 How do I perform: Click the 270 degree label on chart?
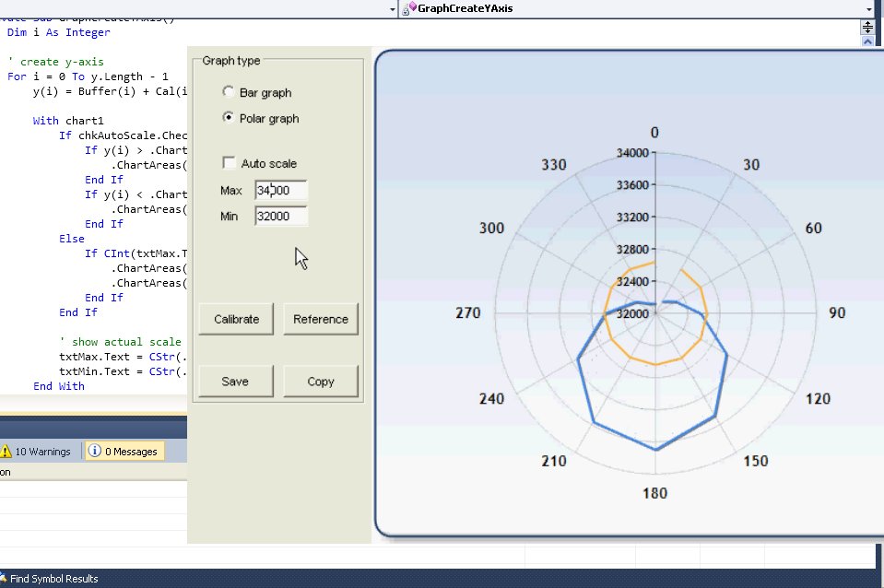pyautogui.click(x=468, y=312)
